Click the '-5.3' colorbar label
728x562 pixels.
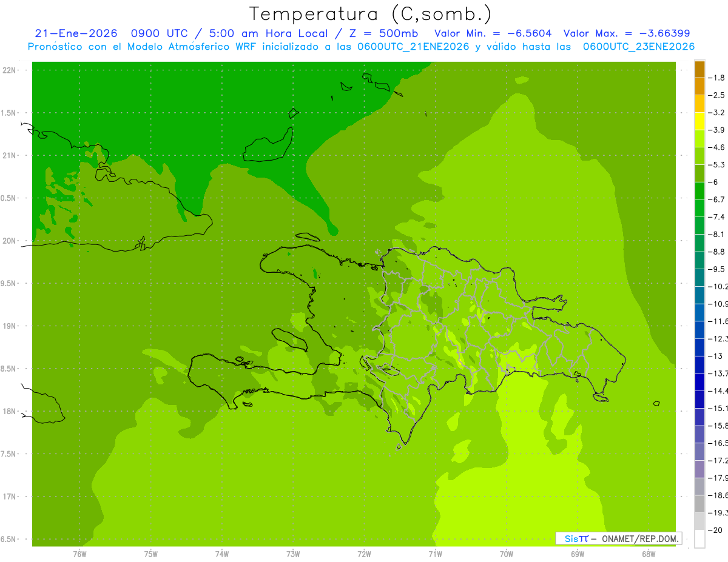coord(716,165)
